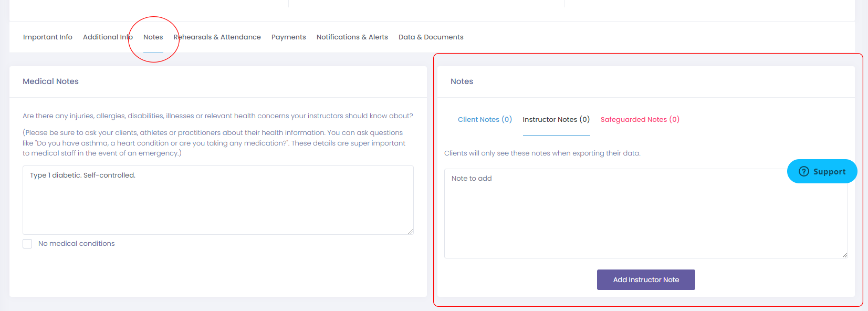The image size is (868, 311).
Task: Tick the No medical conditions checkbox
Action: [27, 244]
